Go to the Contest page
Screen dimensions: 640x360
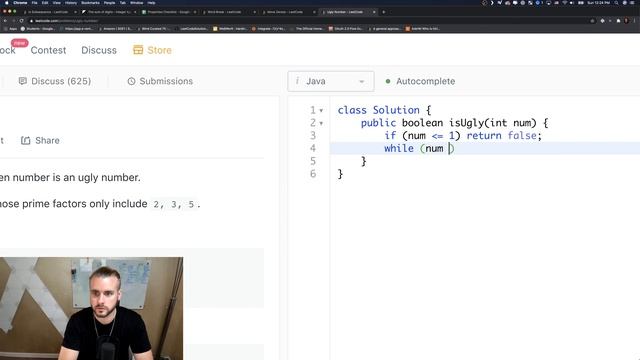48,50
